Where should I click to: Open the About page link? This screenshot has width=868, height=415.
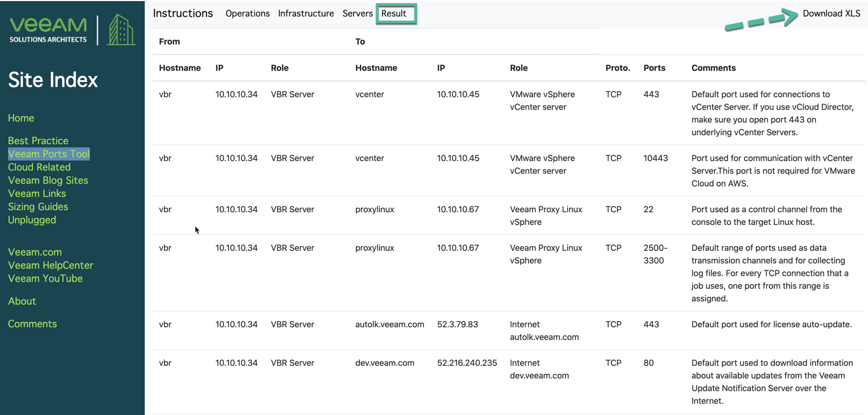(22, 301)
